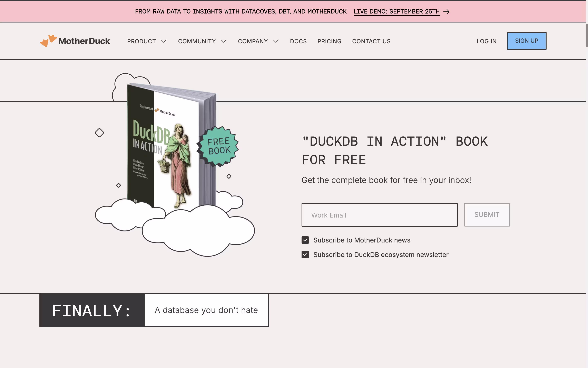Click the Log In link
Viewport: 588px width, 368px height.
pos(487,41)
